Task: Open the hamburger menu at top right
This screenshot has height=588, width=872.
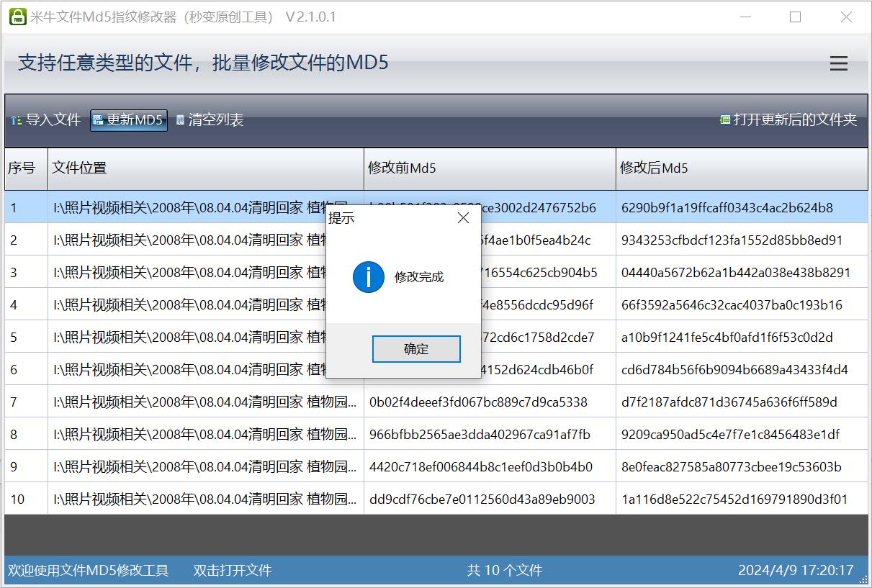Action: pos(838,63)
